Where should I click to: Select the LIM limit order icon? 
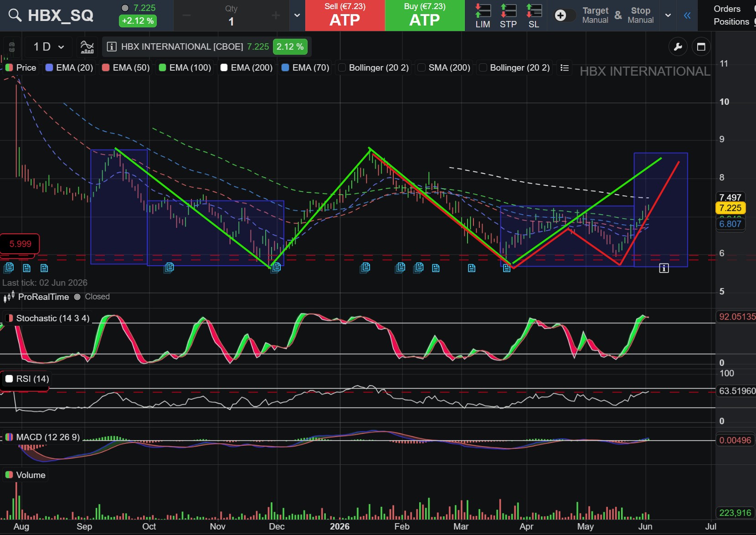(483, 16)
